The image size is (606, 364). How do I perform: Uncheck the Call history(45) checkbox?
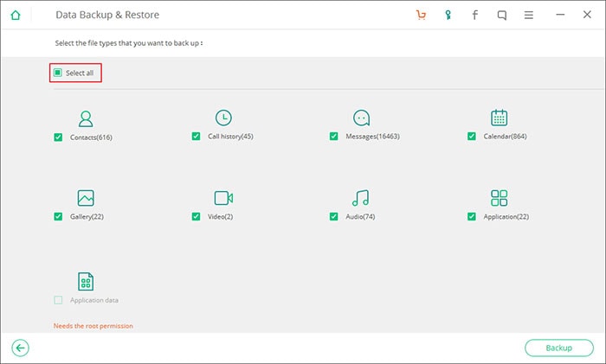(x=196, y=137)
